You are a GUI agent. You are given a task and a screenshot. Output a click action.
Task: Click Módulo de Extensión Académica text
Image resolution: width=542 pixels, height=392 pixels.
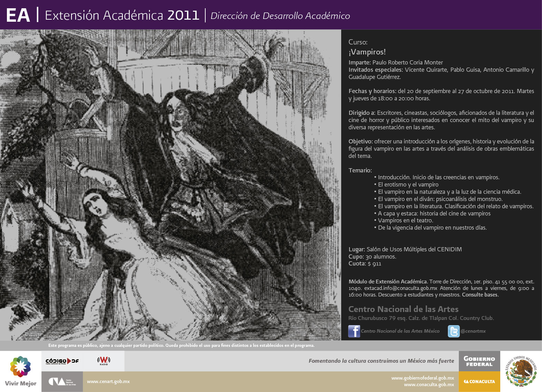click(x=388, y=282)
